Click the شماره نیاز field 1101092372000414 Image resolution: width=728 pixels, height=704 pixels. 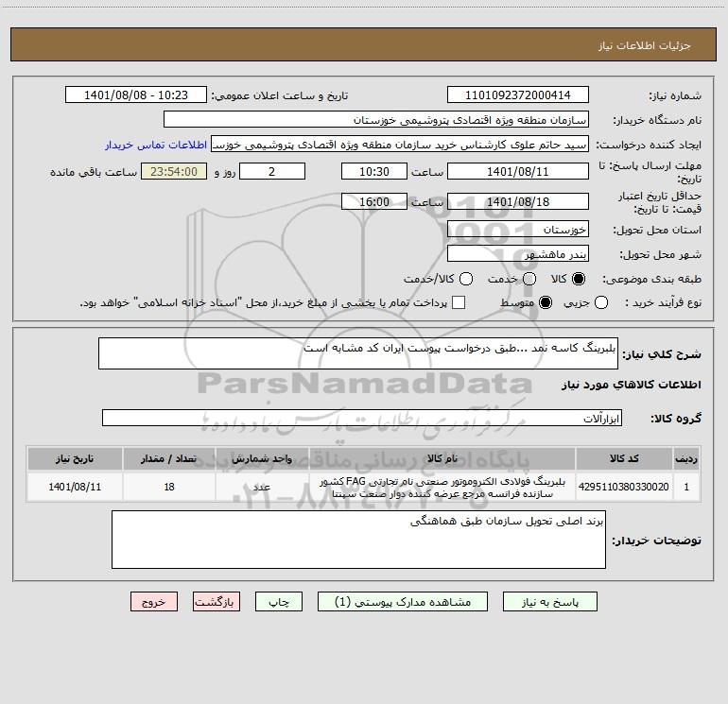pos(518,94)
